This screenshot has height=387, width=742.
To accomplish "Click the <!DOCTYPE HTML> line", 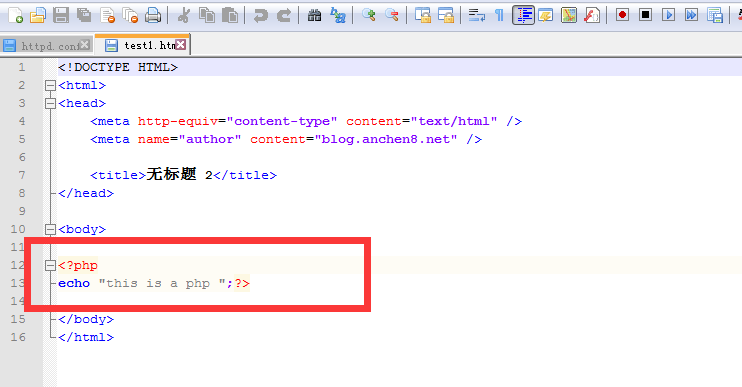I will [x=118, y=67].
